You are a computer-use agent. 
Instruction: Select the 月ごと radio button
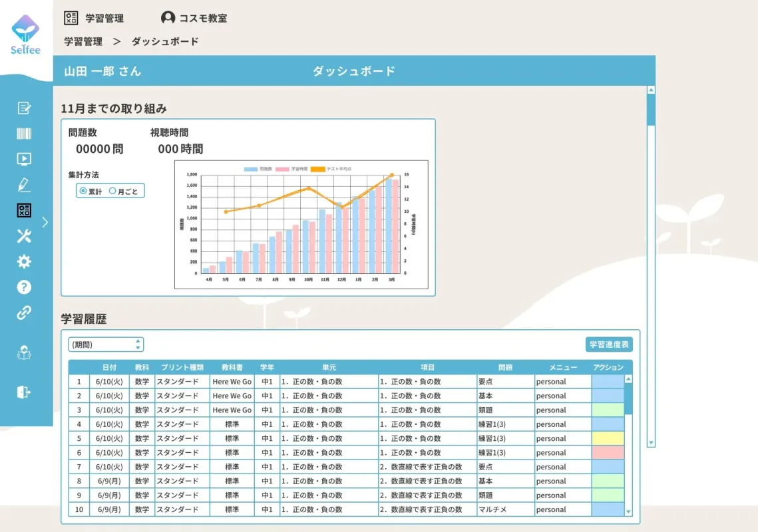tap(113, 190)
